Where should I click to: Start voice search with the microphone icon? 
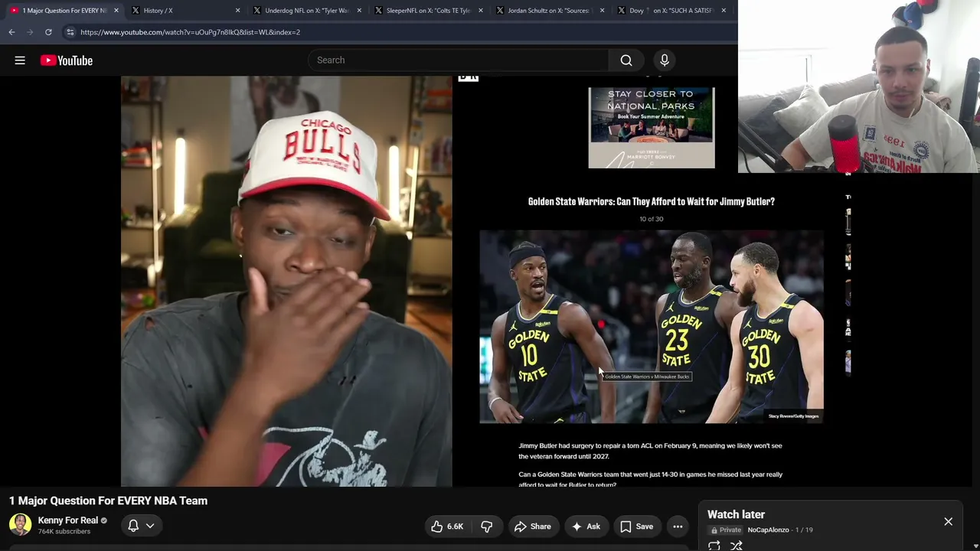(x=665, y=60)
